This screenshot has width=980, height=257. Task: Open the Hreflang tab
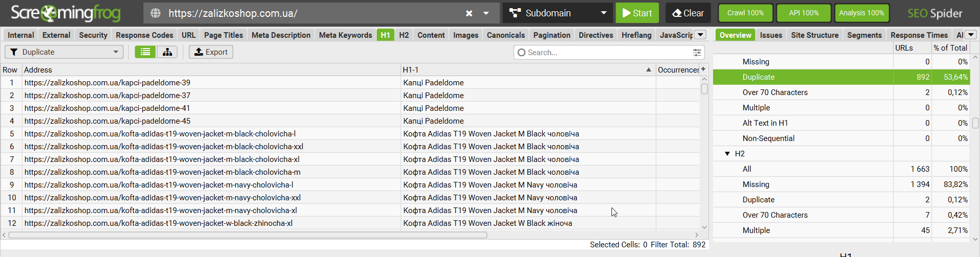tap(636, 35)
